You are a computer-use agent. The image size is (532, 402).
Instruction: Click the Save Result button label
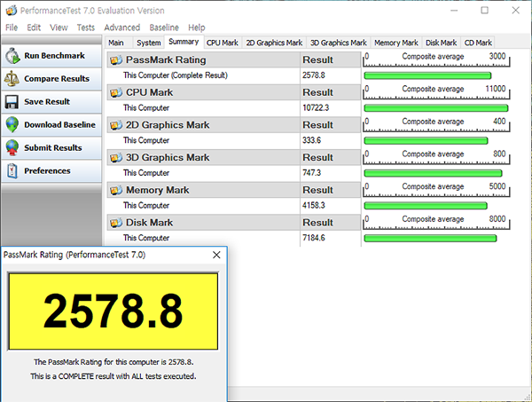click(47, 102)
